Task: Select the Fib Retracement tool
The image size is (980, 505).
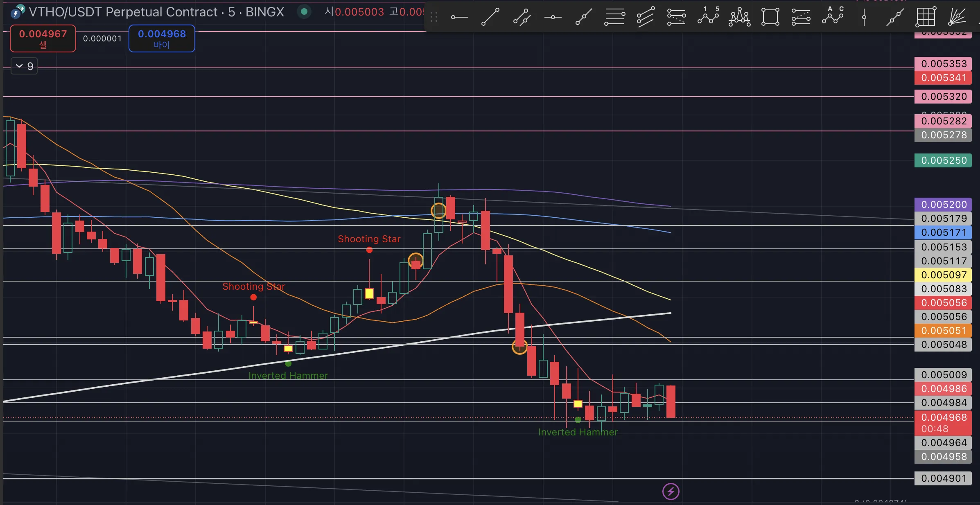Action: (x=614, y=17)
